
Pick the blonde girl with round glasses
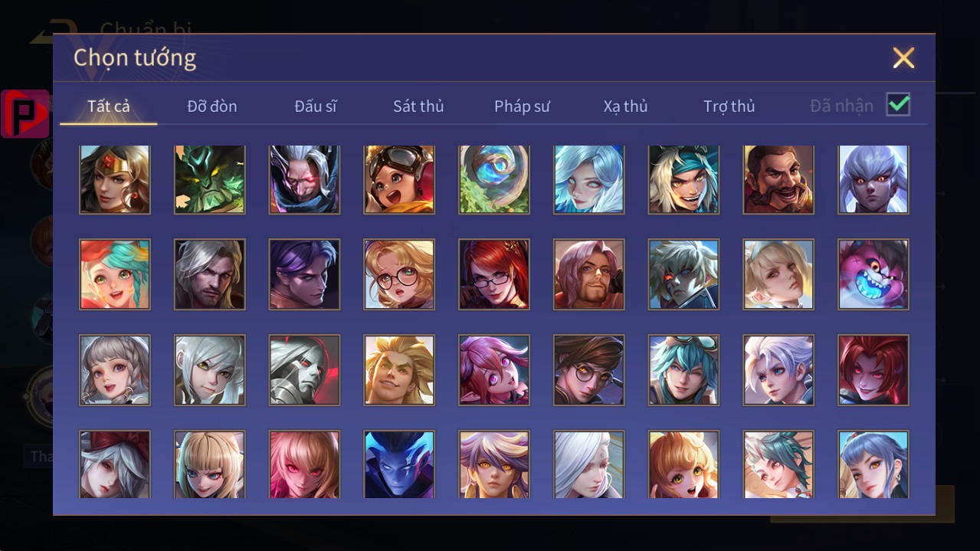tap(399, 274)
